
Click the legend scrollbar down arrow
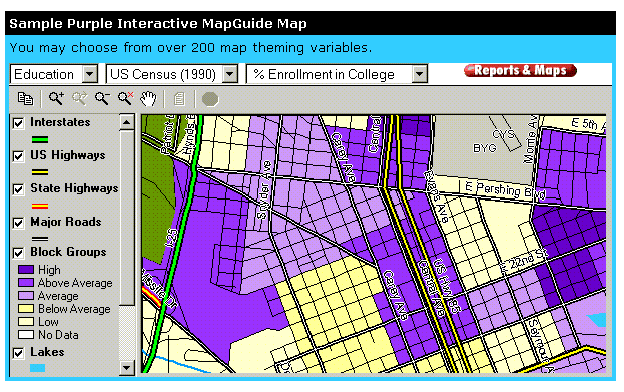click(127, 367)
